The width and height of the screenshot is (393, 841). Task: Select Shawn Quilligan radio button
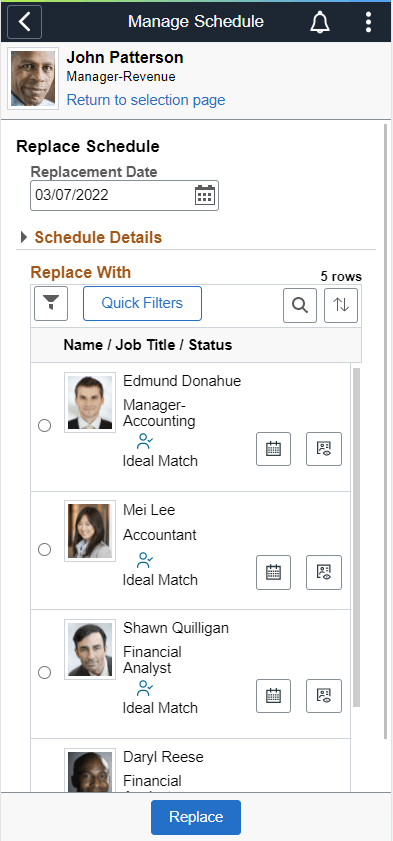(45, 673)
